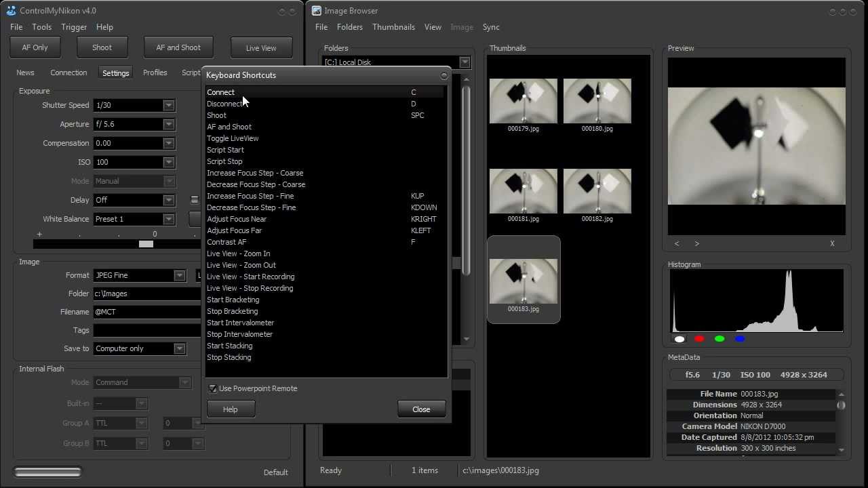
Task: Select white luminance histogram channel dot
Action: point(679,339)
